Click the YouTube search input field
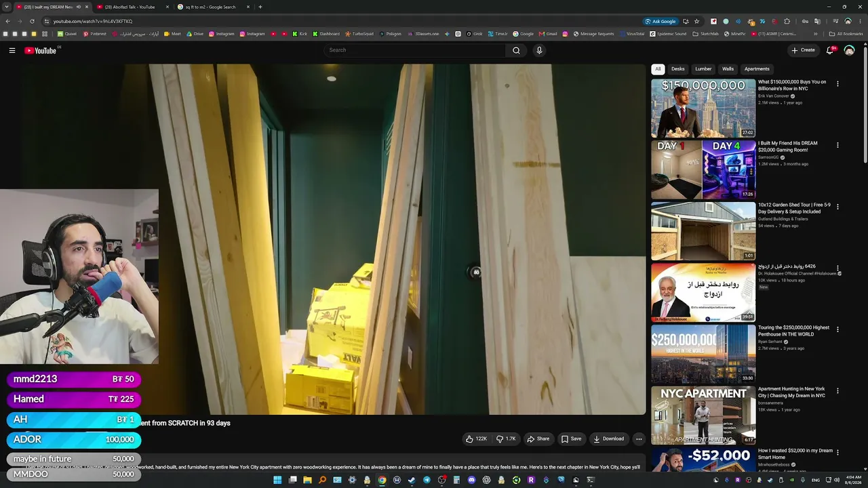Image resolution: width=868 pixels, height=488 pixels. [415, 50]
